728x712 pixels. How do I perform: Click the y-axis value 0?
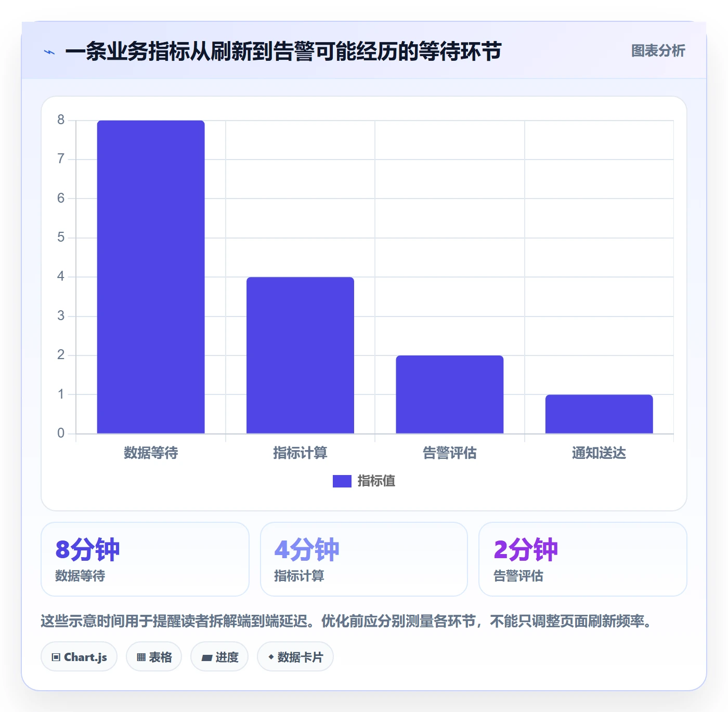(x=61, y=433)
